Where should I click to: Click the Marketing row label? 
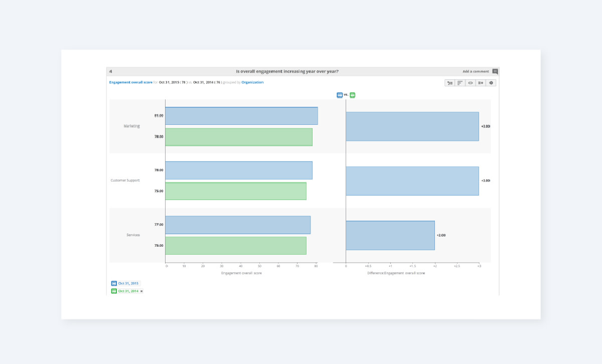[x=132, y=126]
